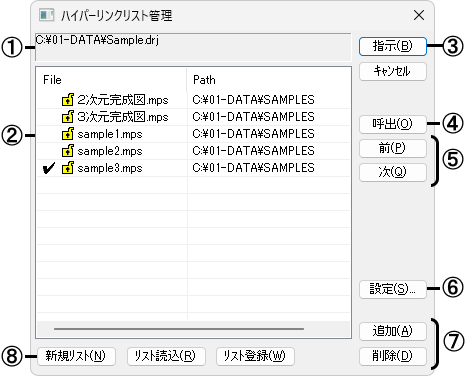Create a new list with 新規リスト(N)
This screenshot has width=465, height=376.
(76, 356)
